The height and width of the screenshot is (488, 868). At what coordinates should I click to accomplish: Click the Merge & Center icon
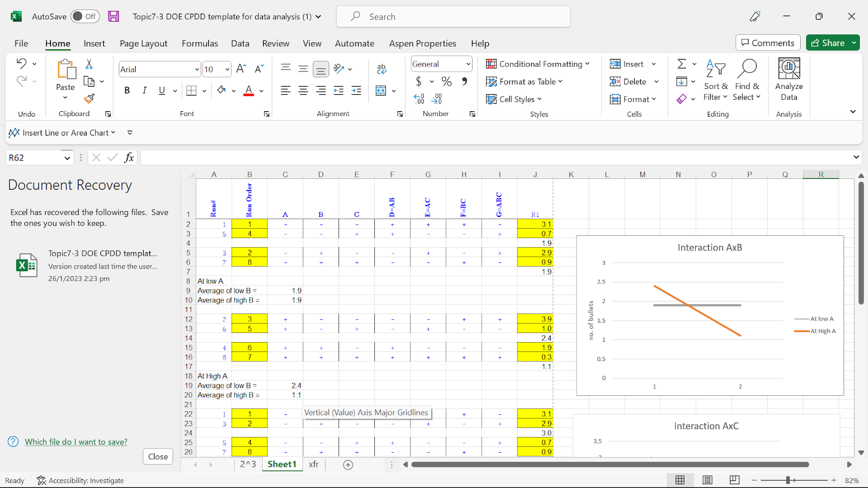point(381,91)
